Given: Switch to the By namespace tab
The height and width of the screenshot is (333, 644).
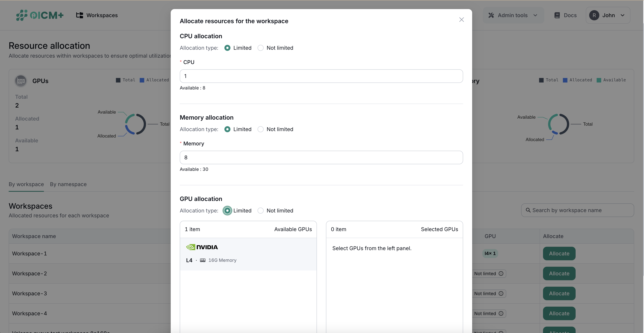Looking at the screenshot, I should 68,184.
